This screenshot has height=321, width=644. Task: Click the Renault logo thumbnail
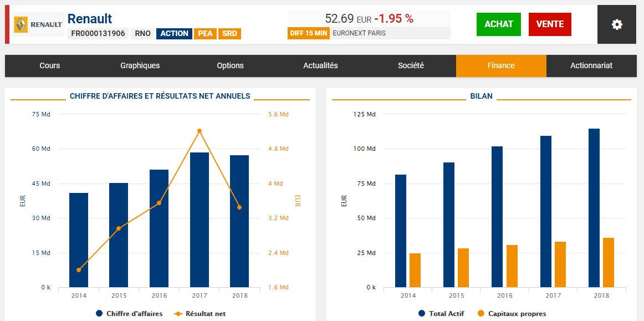pos(38,24)
